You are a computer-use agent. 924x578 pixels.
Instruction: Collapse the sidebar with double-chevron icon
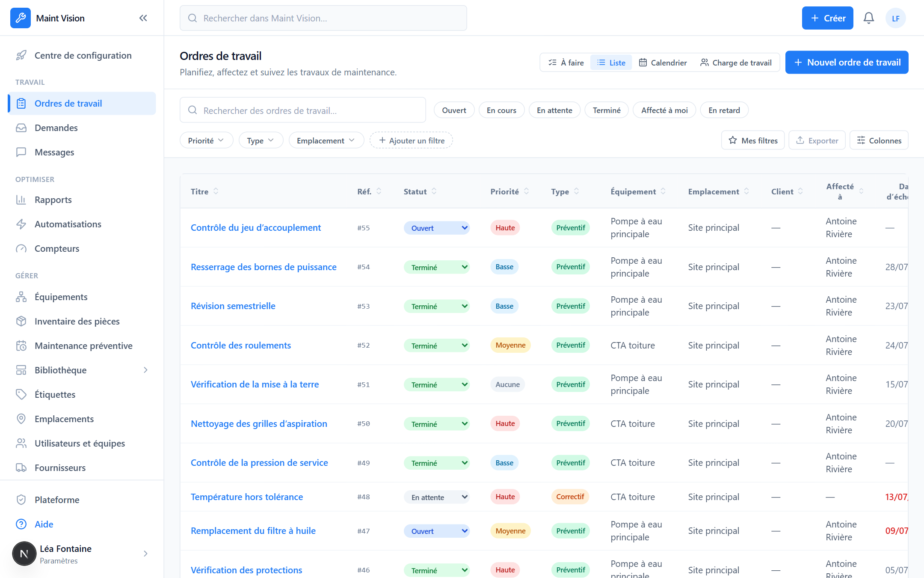[143, 18]
